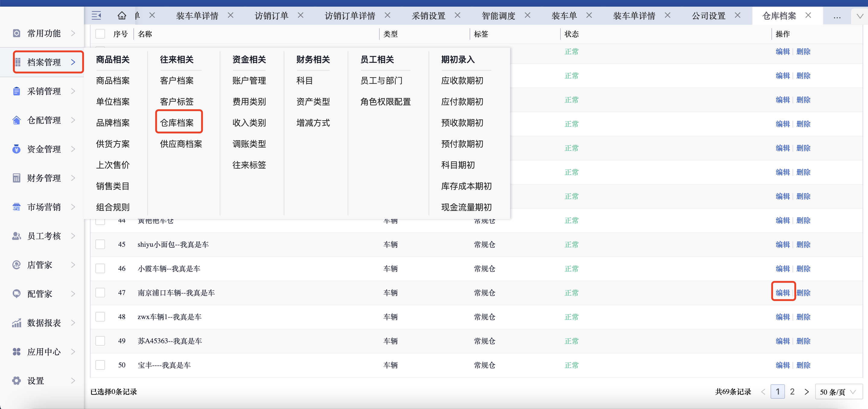Expand the tab list dropdown arrow
The height and width of the screenshot is (409, 868).
click(x=860, y=16)
